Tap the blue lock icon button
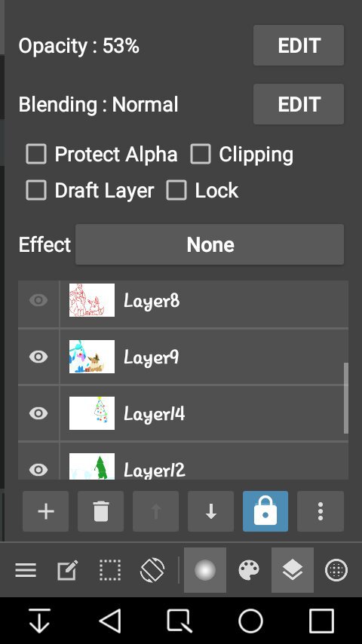This screenshot has height=644, width=362. coord(265,511)
